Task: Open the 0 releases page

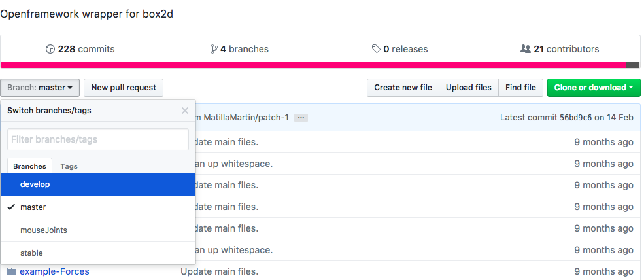Action: (x=399, y=49)
